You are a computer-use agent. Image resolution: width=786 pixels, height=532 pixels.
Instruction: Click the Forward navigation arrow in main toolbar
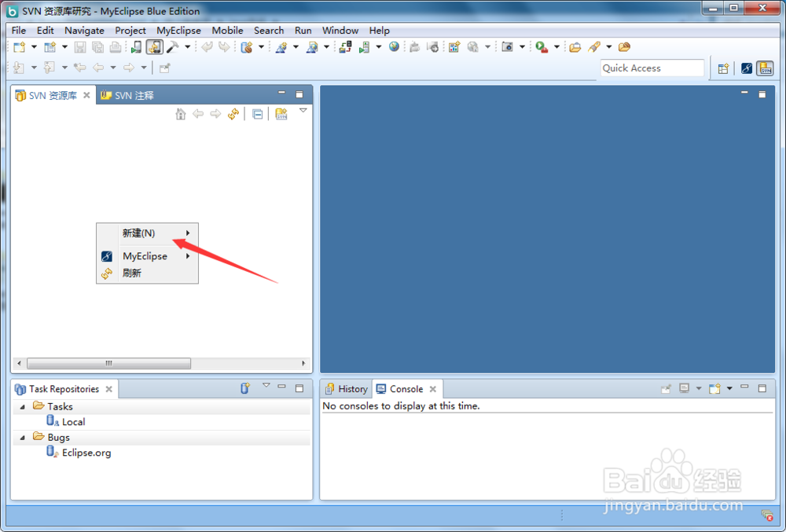(129, 68)
